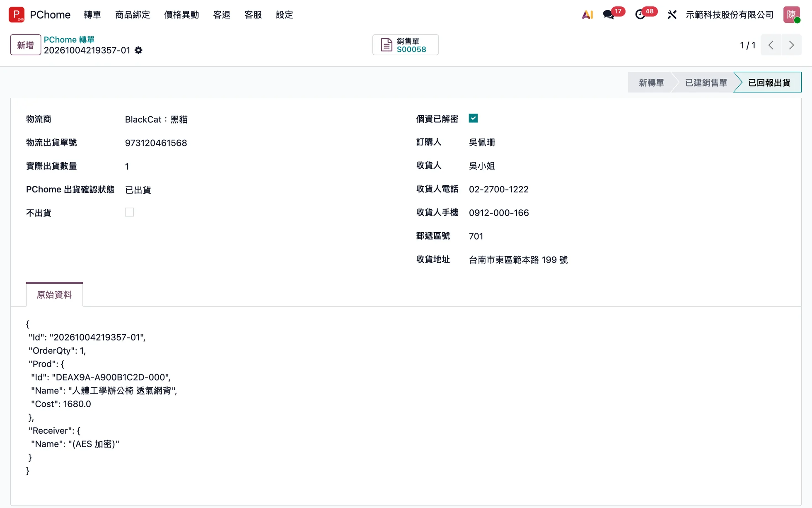812x508 pixels.
Task: Open the 設定 menu
Action: point(285,15)
